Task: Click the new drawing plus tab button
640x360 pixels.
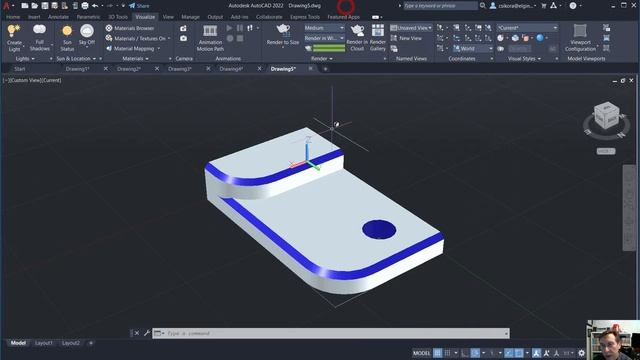Action: click(x=325, y=69)
